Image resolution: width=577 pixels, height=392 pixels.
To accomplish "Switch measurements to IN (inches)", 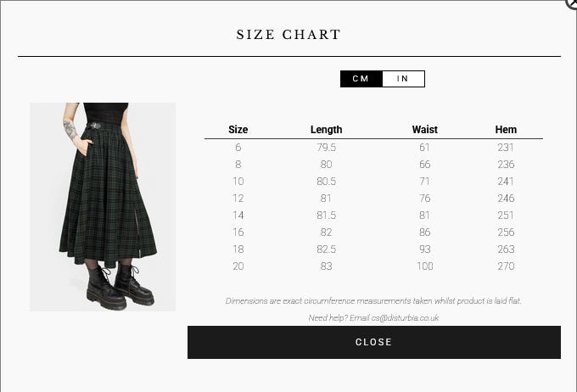I will tap(403, 79).
